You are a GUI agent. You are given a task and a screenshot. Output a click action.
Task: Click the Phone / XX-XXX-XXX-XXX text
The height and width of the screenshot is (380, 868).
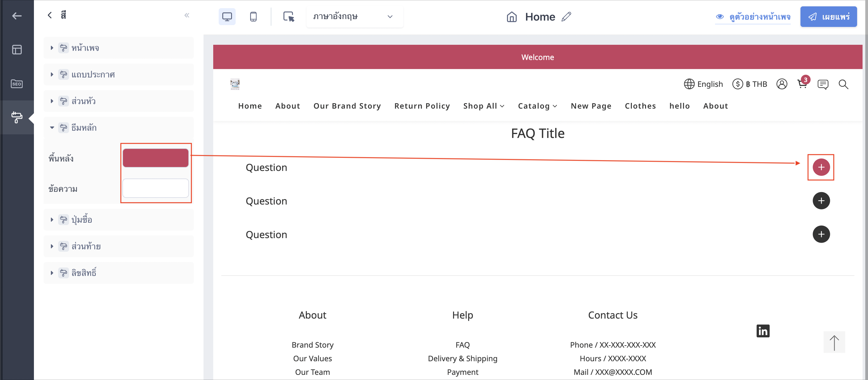(x=613, y=345)
